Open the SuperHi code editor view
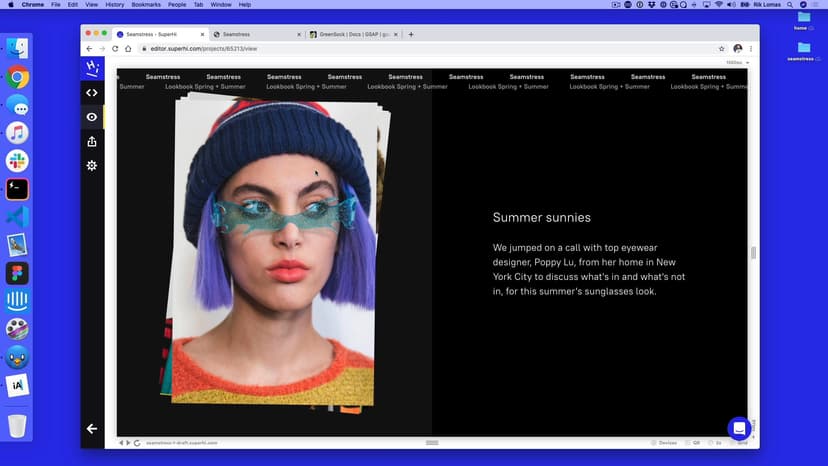The image size is (828, 466). pos(92,93)
